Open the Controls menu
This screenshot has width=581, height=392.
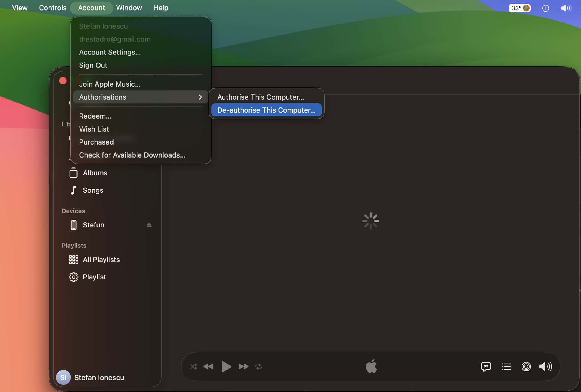click(53, 8)
